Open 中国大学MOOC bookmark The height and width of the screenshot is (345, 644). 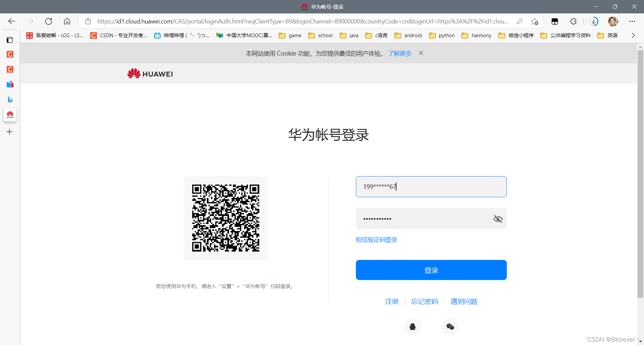244,36
